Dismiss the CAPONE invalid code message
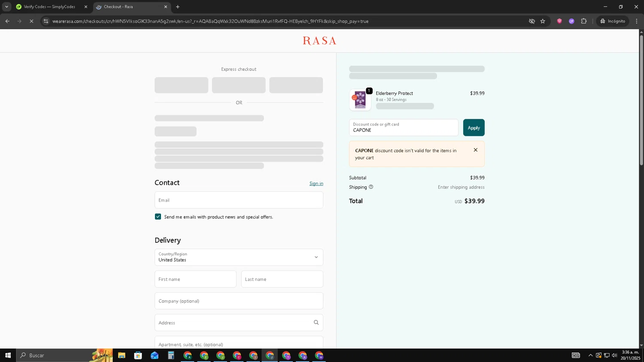644x362 pixels. 475,150
